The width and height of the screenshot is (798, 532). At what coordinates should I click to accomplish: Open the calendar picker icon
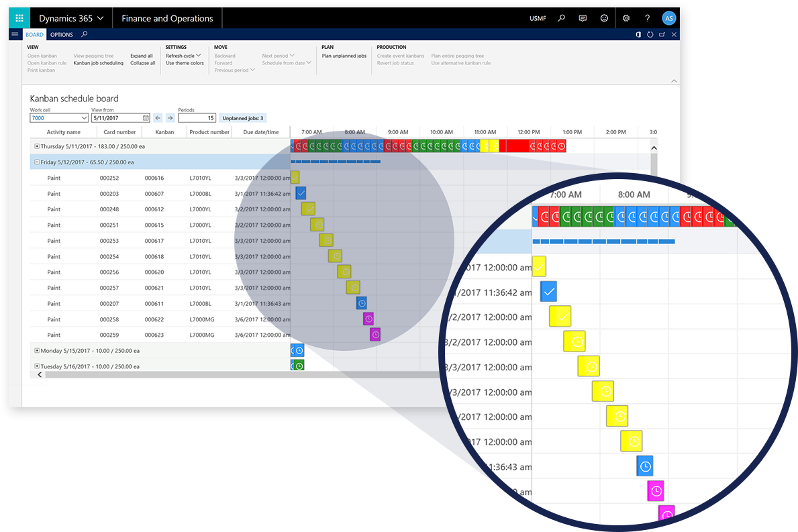(146, 118)
